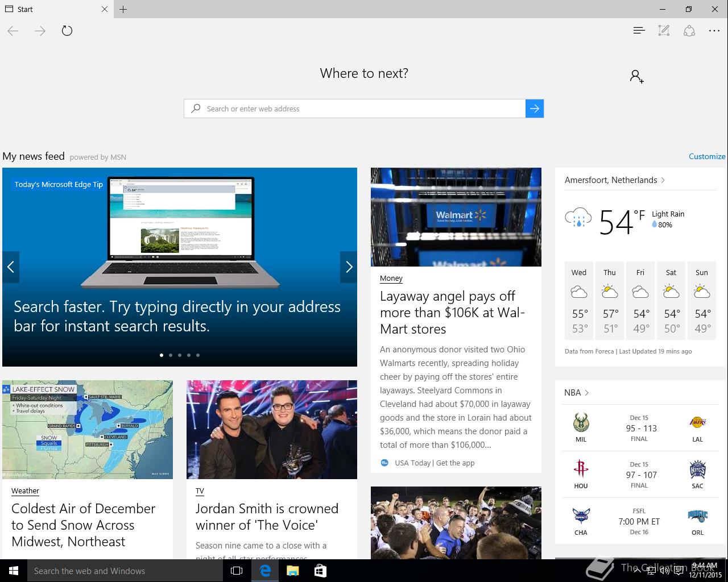Open the Share icon in Edge toolbar
728x582 pixels.
(689, 31)
